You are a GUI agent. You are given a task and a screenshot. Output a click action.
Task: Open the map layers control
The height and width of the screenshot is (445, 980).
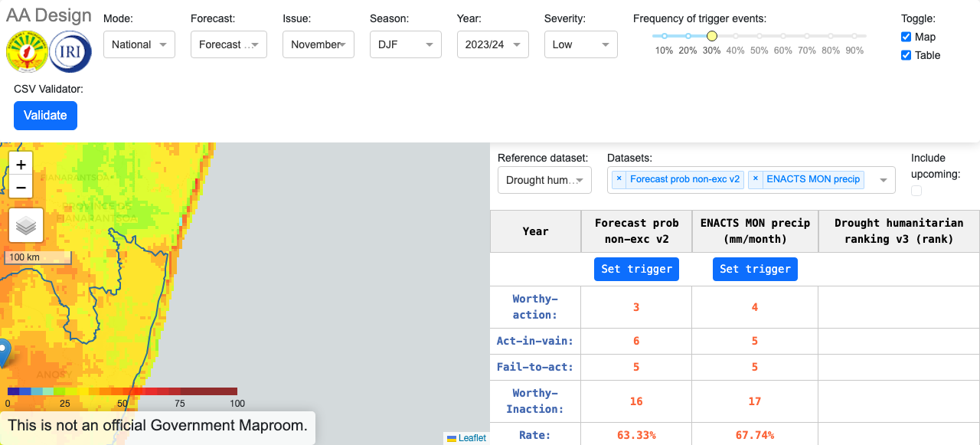click(26, 225)
